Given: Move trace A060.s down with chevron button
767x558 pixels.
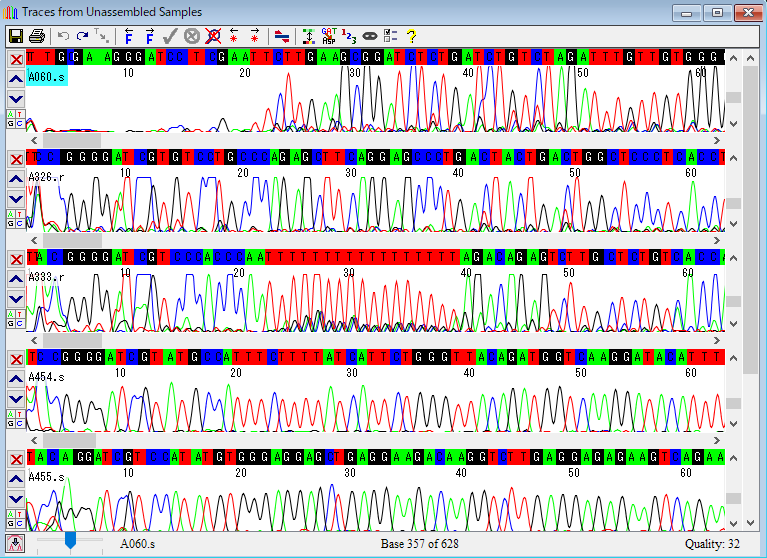Looking at the screenshot, I should coord(16,99).
